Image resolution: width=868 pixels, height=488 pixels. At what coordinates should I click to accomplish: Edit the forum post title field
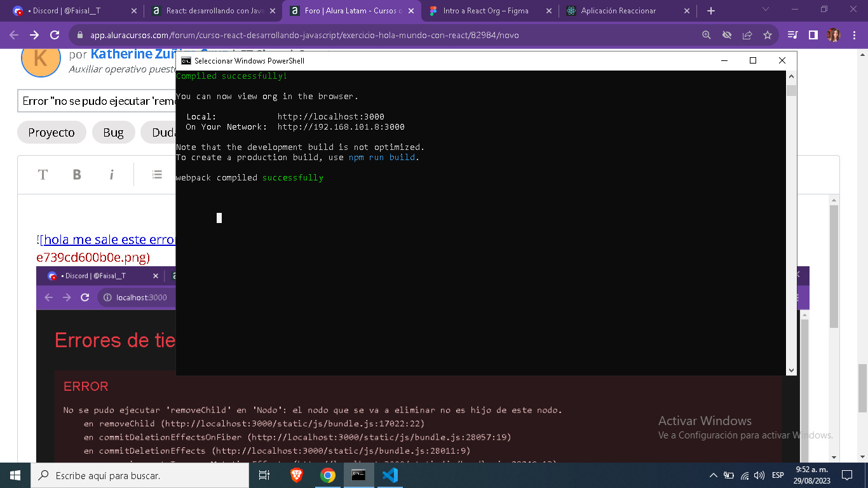click(x=97, y=100)
